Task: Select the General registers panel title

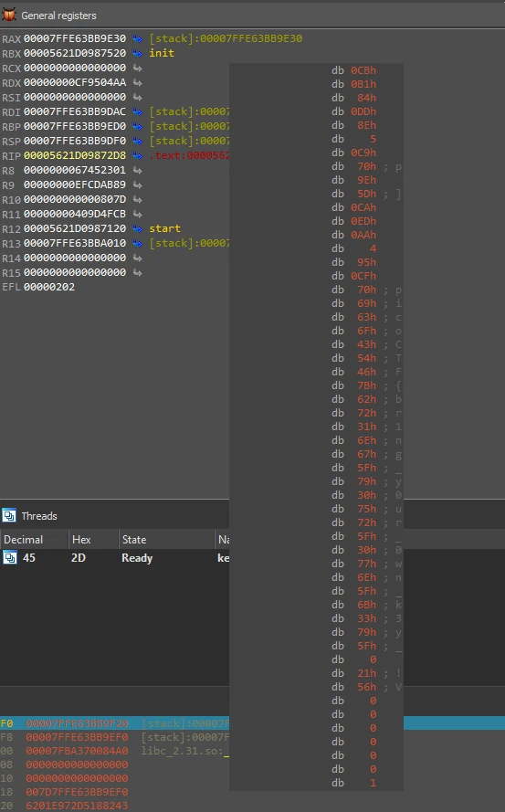Action: (x=58, y=16)
